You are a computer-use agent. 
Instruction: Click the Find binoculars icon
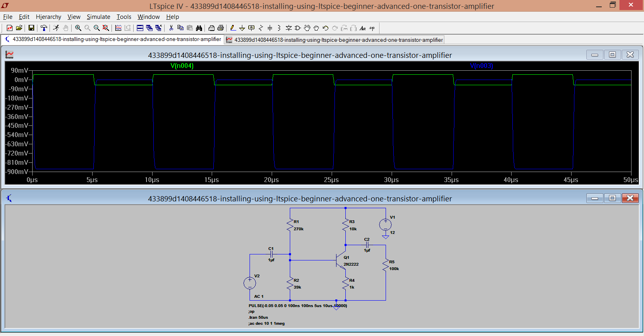click(x=199, y=28)
